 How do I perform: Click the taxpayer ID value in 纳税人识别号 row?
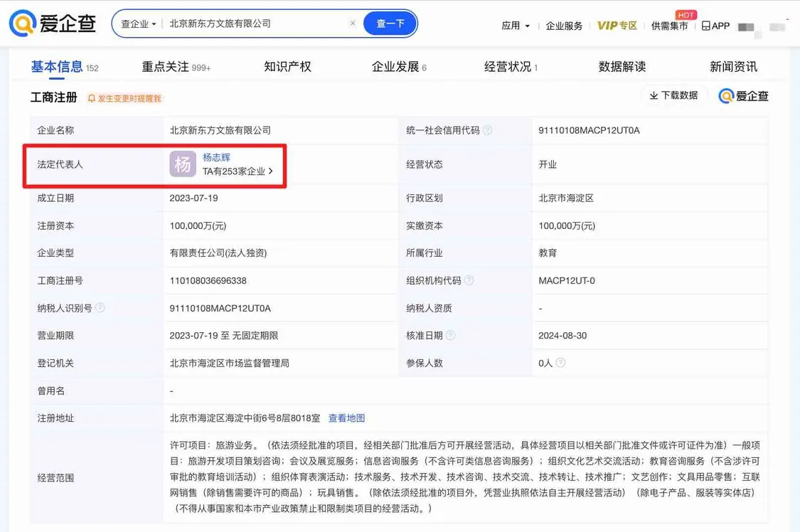pyautogui.click(x=220, y=308)
